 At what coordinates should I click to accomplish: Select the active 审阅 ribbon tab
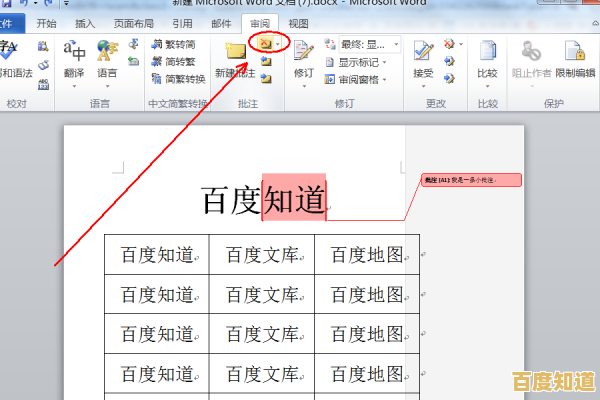pyautogui.click(x=260, y=24)
